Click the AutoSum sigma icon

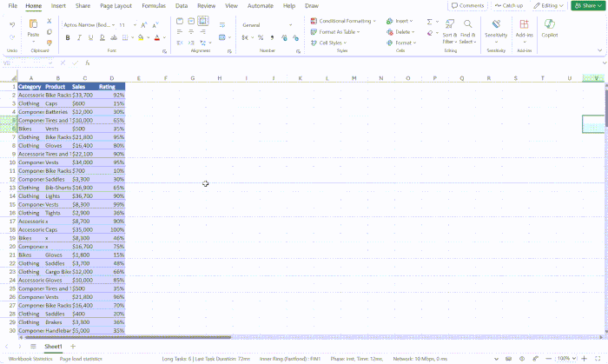[x=429, y=22]
